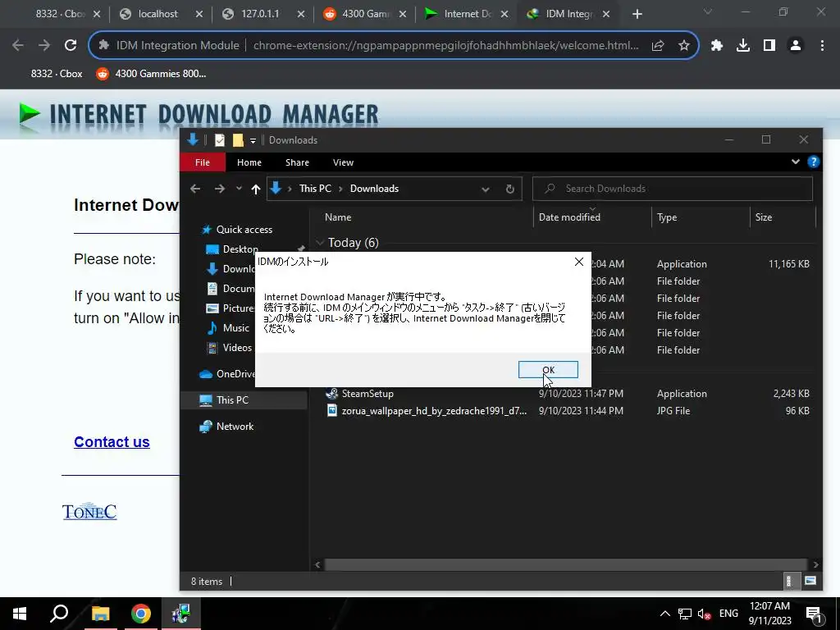This screenshot has width=840, height=630.
Task: Go forward in File Explorer
Action: pyautogui.click(x=220, y=189)
